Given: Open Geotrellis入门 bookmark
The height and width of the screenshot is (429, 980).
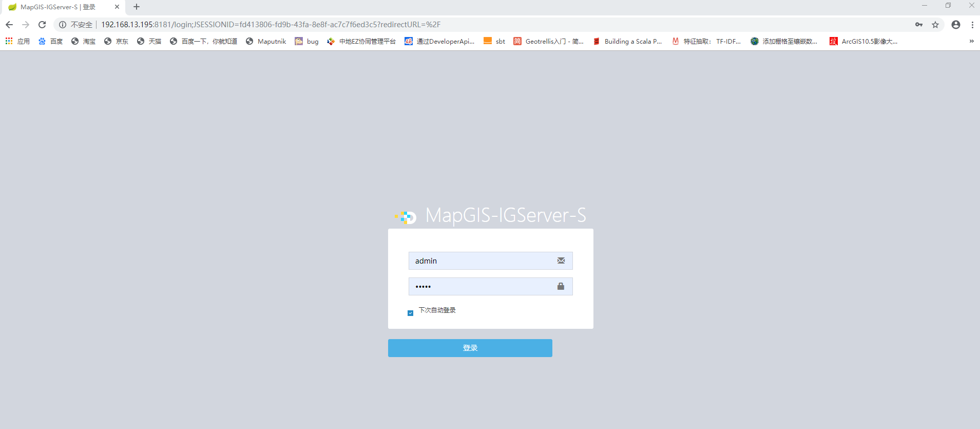Looking at the screenshot, I should [549, 41].
